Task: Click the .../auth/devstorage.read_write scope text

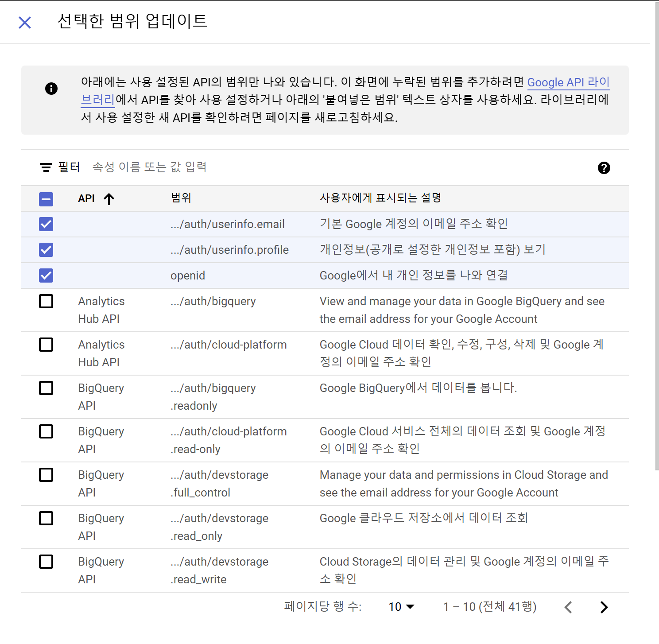Action: tap(220, 570)
